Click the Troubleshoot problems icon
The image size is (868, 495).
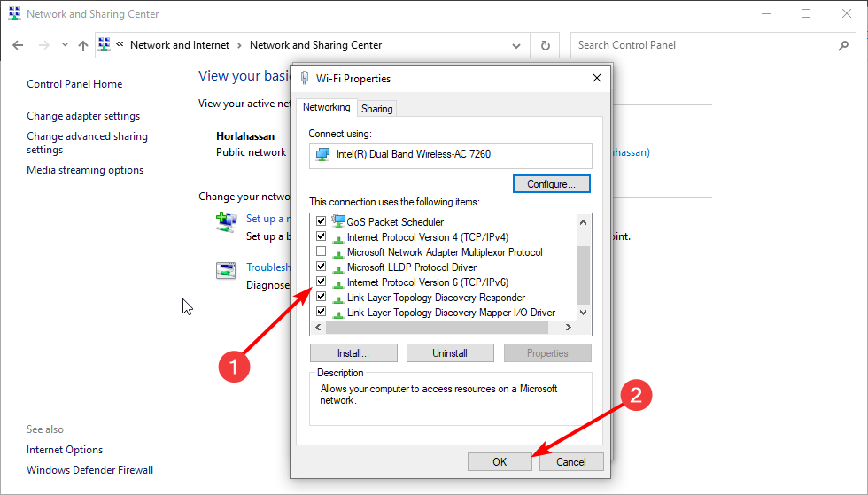tap(226, 270)
